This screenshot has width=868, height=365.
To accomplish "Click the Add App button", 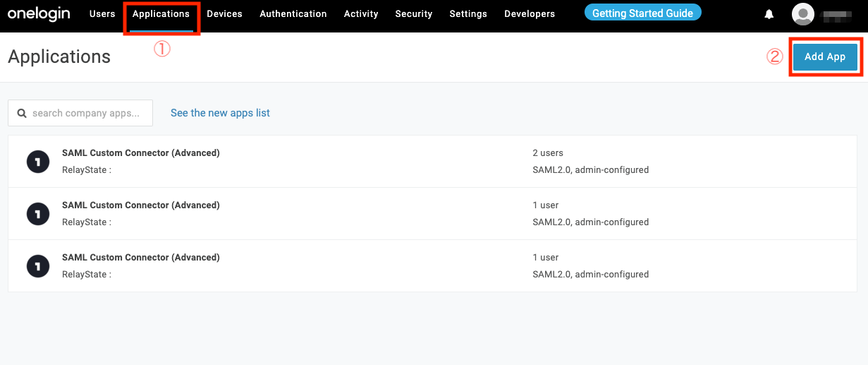I will (825, 57).
